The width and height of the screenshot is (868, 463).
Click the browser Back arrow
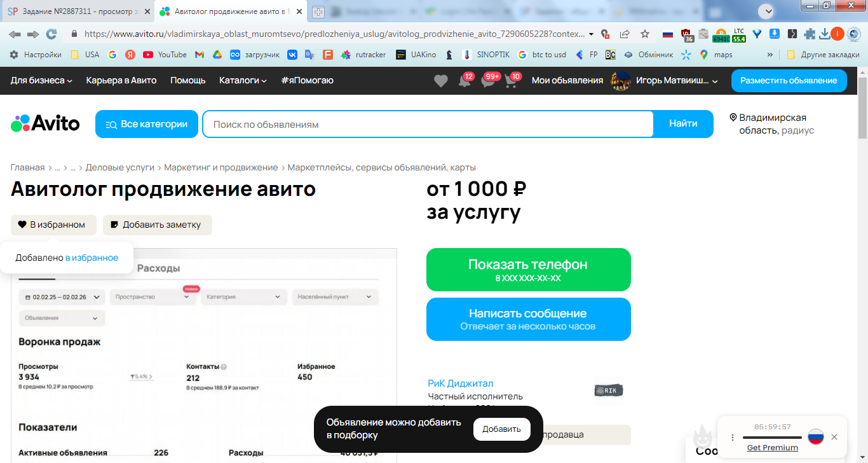click(15, 34)
